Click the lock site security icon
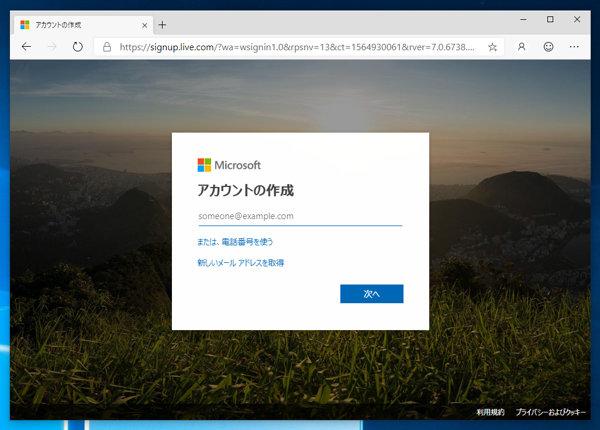The height and width of the screenshot is (430, 600). (107, 47)
